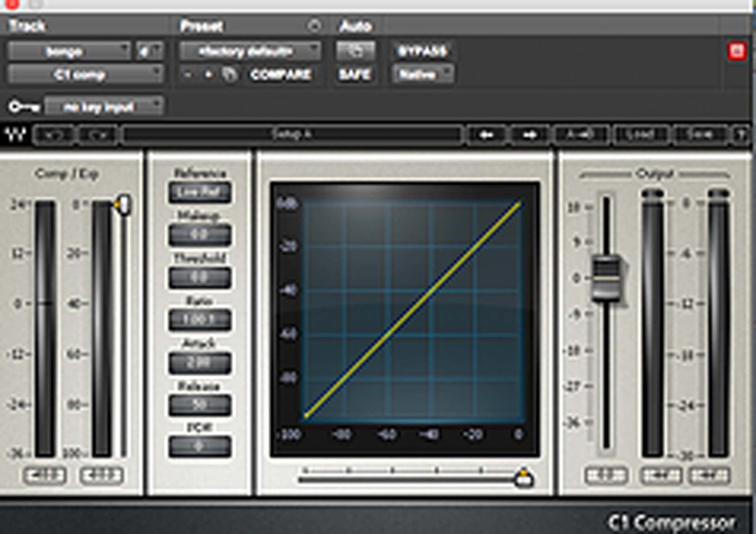
Task: Go to next preset with right arrow
Action: coord(530,135)
